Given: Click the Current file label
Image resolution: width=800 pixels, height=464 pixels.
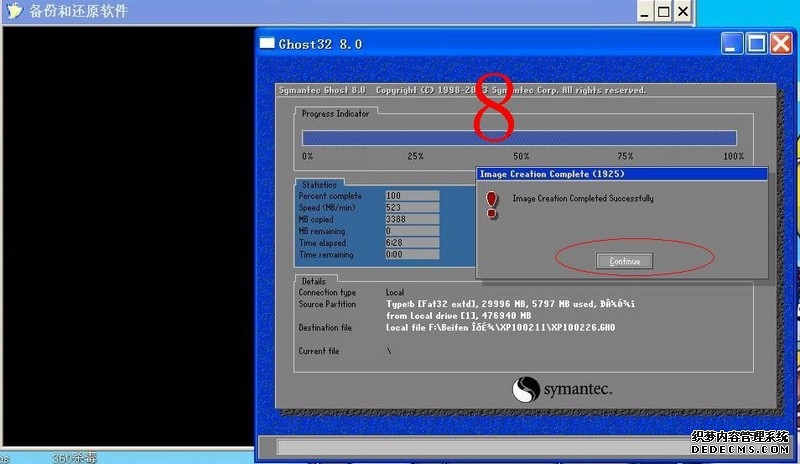Looking at the screenshot, I should pyautogui.click(x=319, y=351).
